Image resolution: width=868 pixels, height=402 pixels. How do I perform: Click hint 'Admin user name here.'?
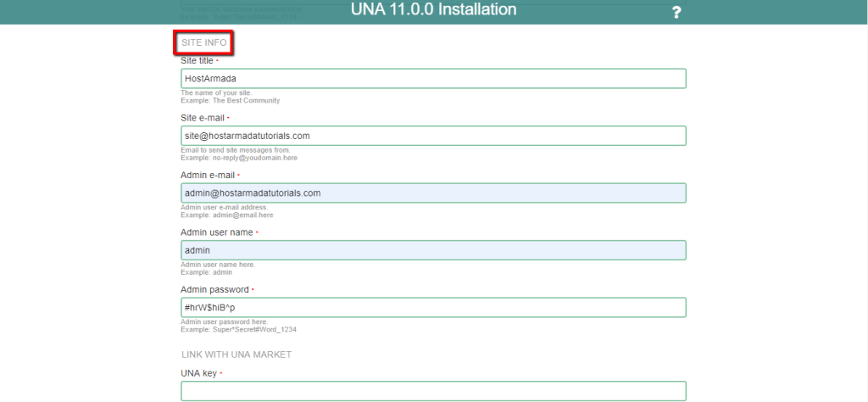pyautogui.click(x=218, y=265)
